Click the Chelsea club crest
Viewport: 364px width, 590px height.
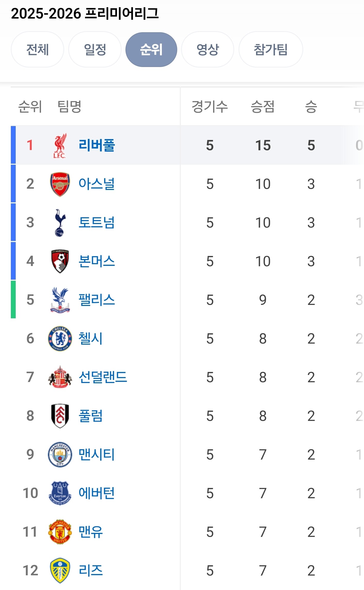tap(60, 339)
